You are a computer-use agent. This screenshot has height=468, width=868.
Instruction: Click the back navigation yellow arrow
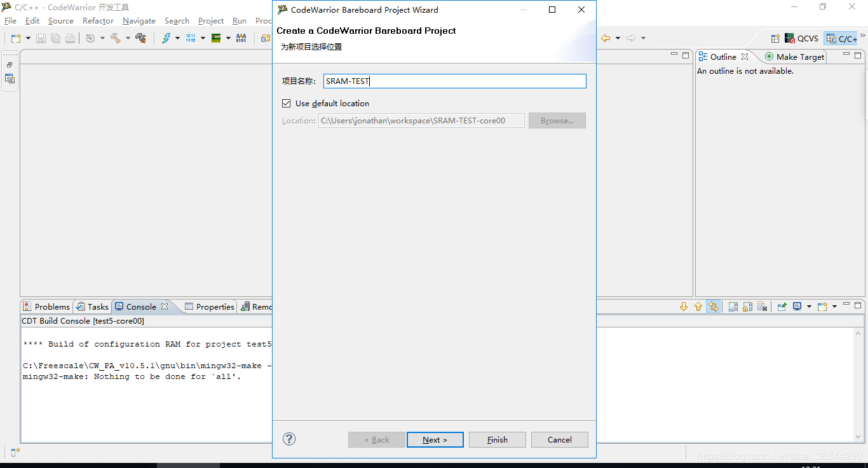pos(605,38)
